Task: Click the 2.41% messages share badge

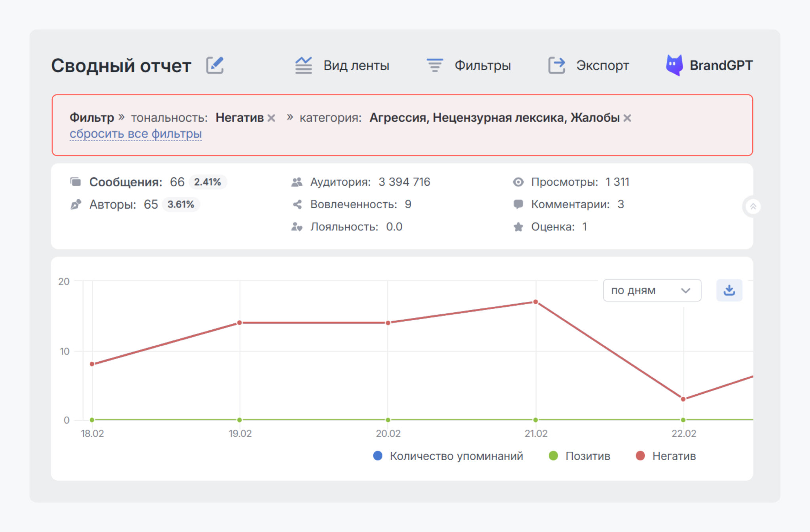Action: pos(207,182)
